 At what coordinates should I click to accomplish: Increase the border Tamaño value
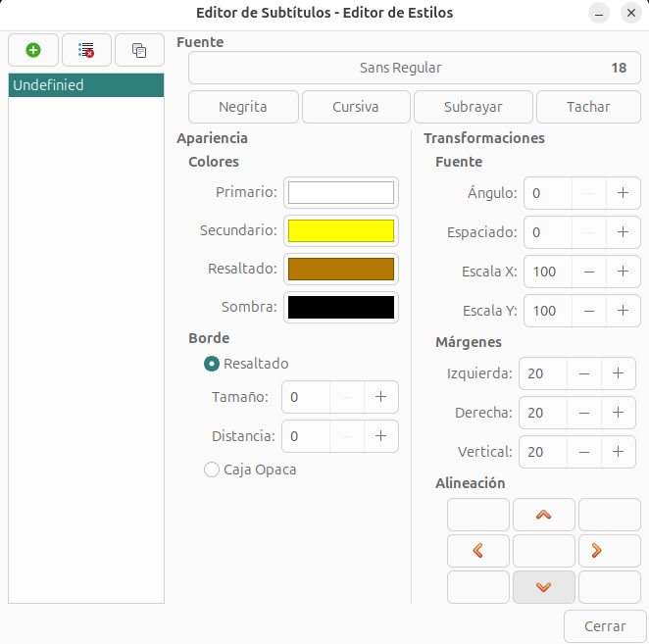tap(380, 397)
